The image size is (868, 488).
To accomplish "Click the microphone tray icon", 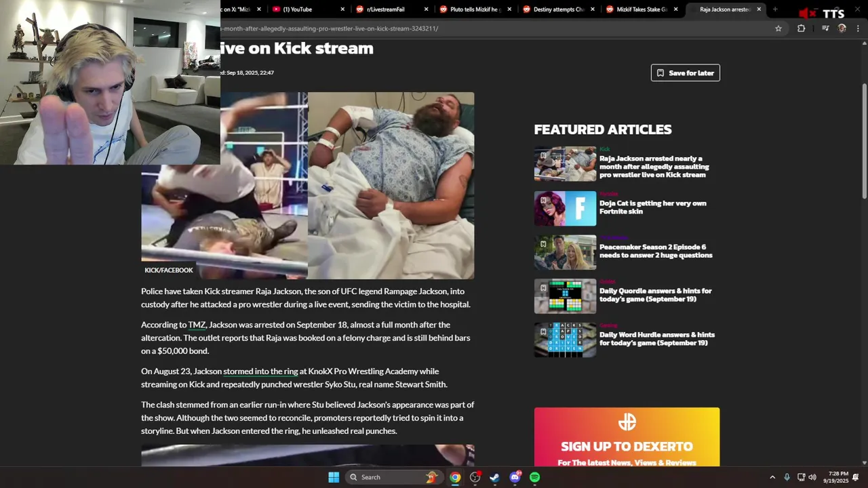I will tap(787, 477).
